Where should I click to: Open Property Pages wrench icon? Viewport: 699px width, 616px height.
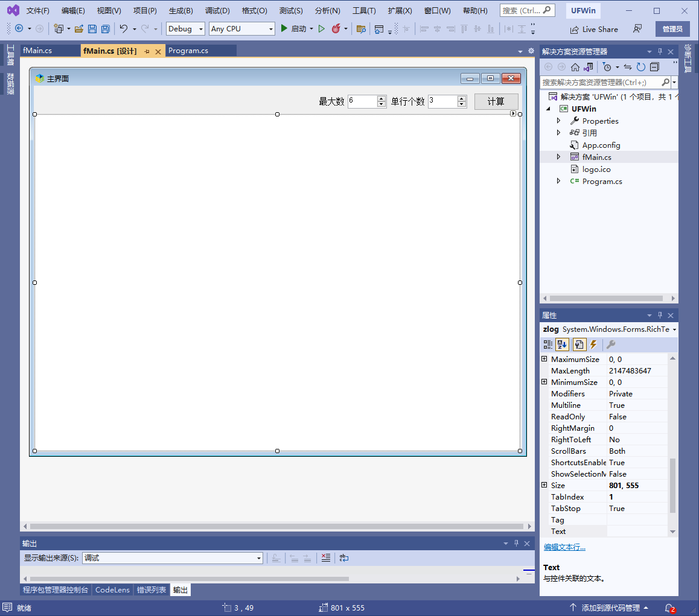point(611,344)
